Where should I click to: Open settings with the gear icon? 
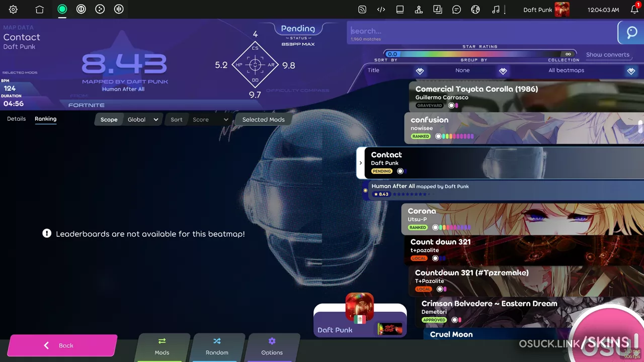click(14, 10)
